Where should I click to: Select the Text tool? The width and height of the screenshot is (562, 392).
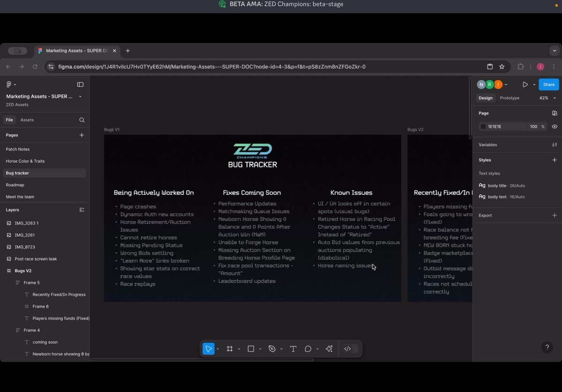pos(293,348)
